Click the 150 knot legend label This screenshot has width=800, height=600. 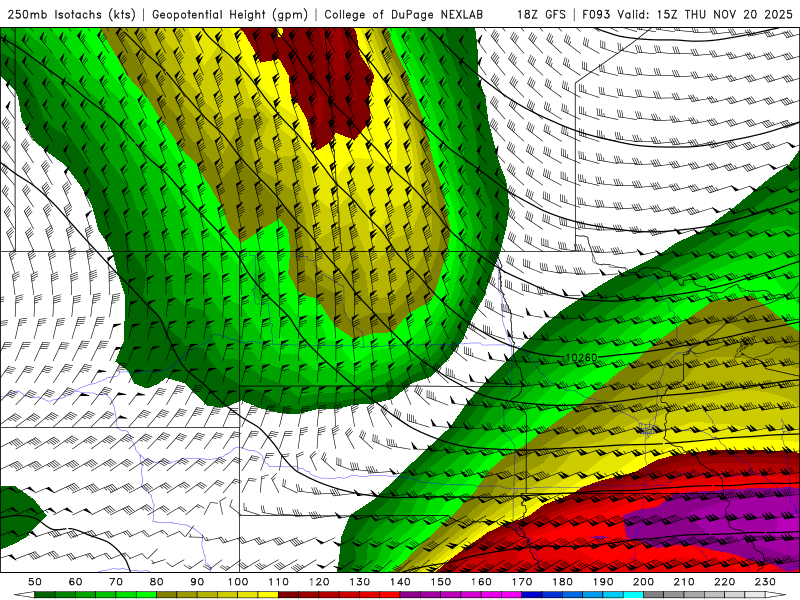(x=441, y=582)
